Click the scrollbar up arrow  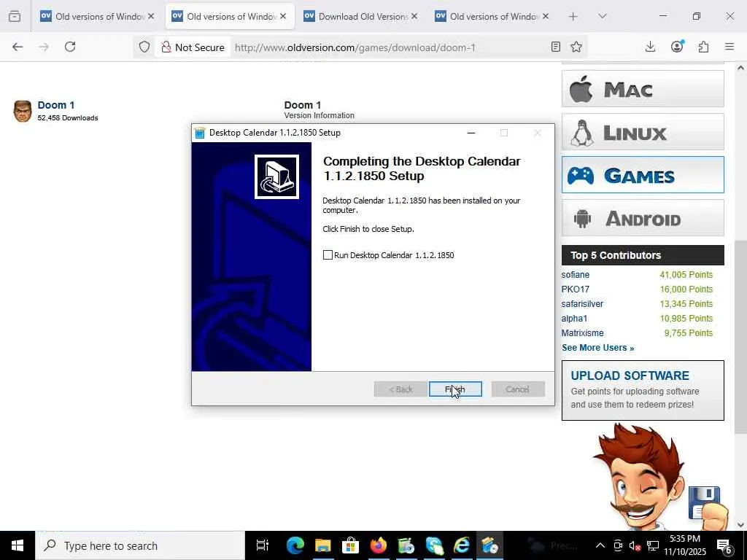(741, 68)
